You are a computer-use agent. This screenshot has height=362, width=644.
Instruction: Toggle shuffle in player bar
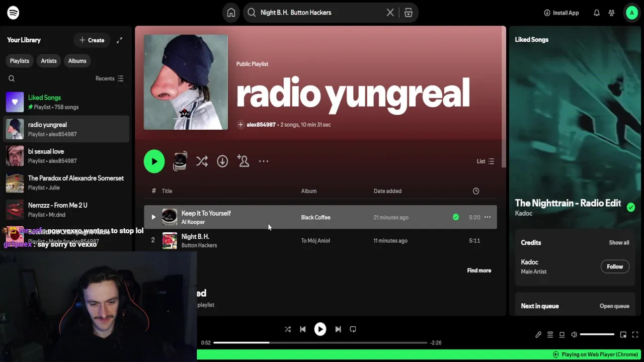[288, 329]
